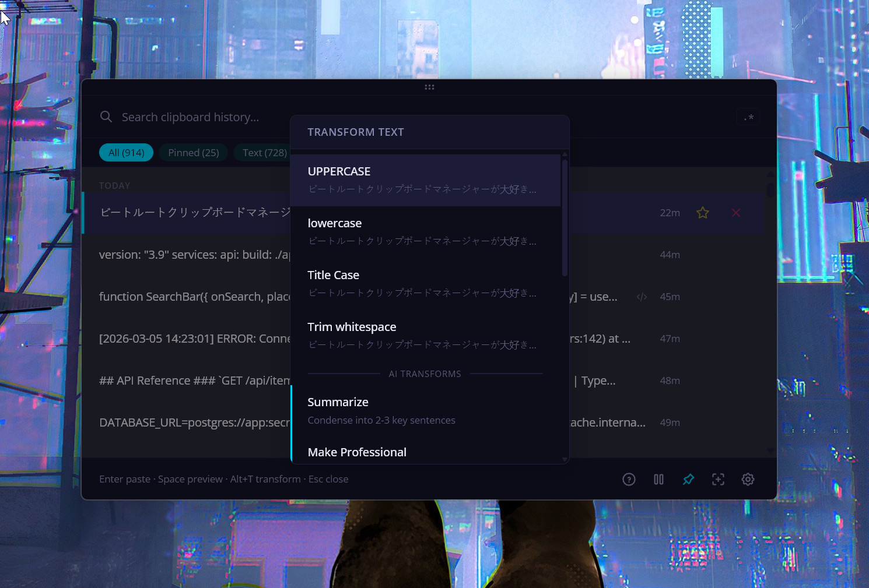Image resolution: width=869 pixels, height=588 pixels.
Task: Open settings gear icon
Action: (x=748, y=480)
